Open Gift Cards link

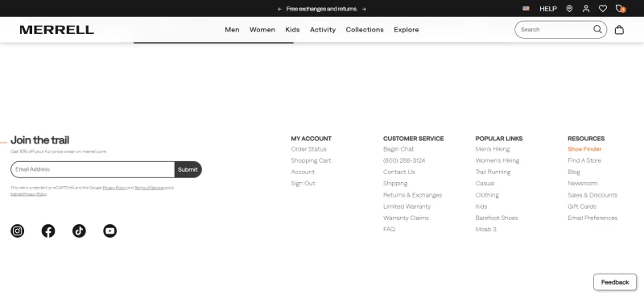click(x=581, y=206)
